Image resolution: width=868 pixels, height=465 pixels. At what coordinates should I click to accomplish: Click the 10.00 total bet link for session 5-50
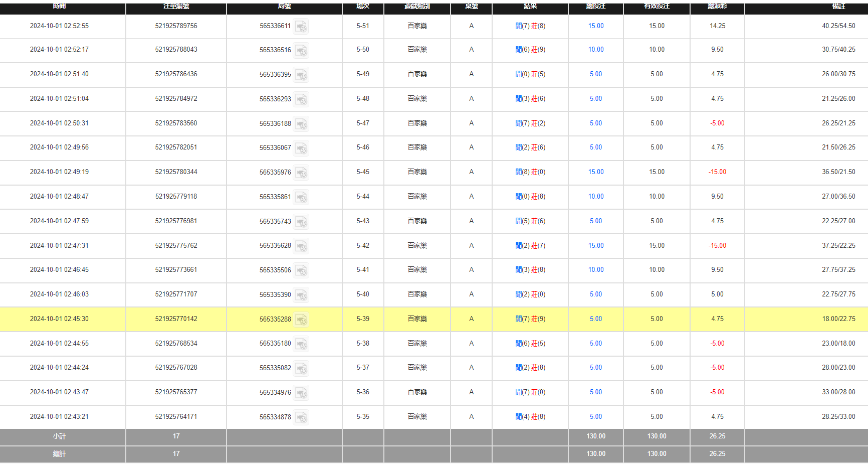(x=595, y=50)
